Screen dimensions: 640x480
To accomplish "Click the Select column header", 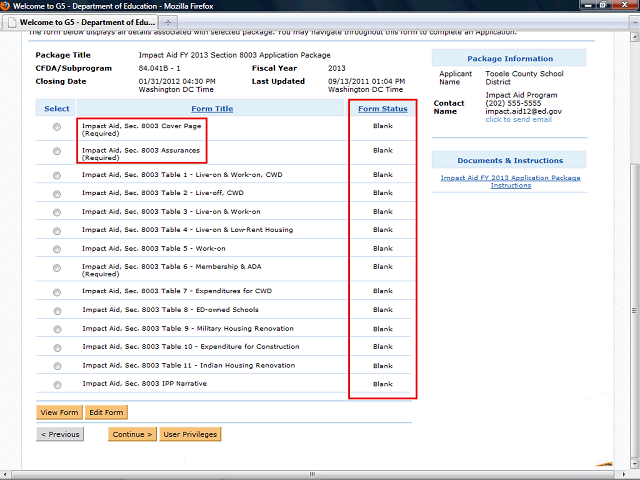I will [57, 109].
